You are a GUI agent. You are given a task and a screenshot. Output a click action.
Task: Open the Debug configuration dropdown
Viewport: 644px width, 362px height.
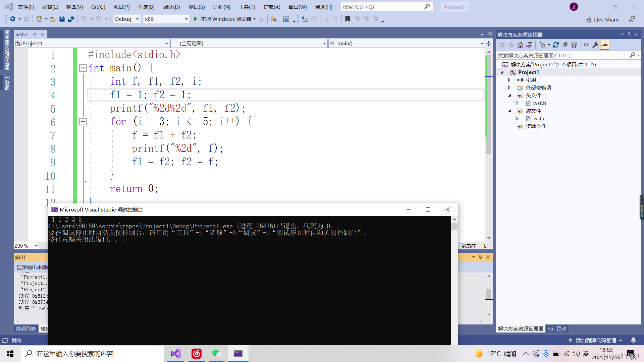coord(127,19)
